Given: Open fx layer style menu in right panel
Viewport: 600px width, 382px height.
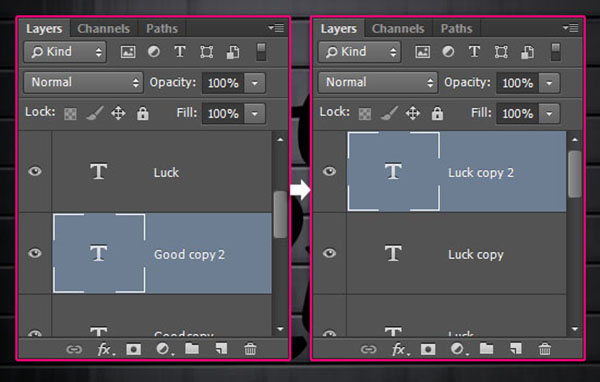Looking at the screenshot, I should tap(400, 349).
